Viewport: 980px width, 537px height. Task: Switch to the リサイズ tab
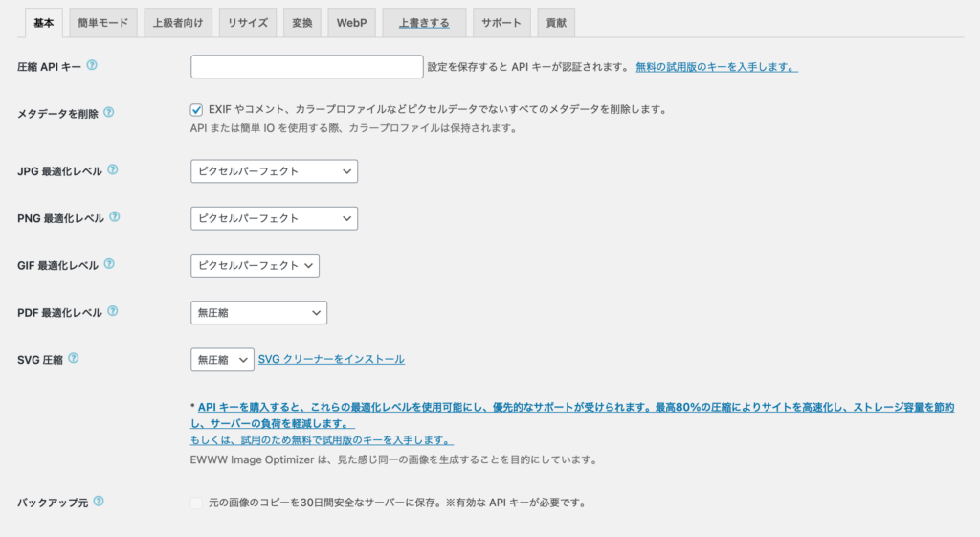click(248, 23)
